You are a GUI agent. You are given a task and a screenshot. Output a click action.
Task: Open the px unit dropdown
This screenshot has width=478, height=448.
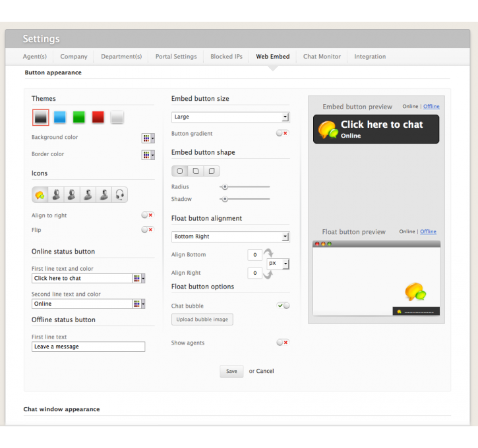(x=278, y=264)
